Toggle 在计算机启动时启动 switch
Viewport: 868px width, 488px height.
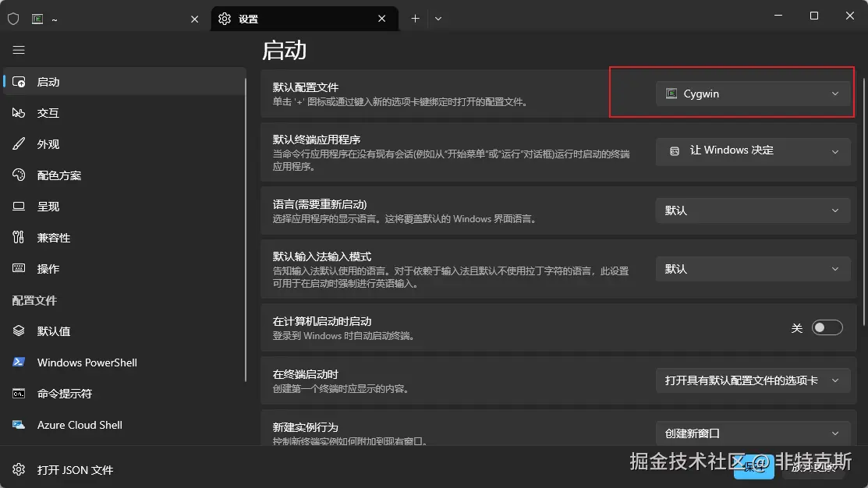click(827, 327)
